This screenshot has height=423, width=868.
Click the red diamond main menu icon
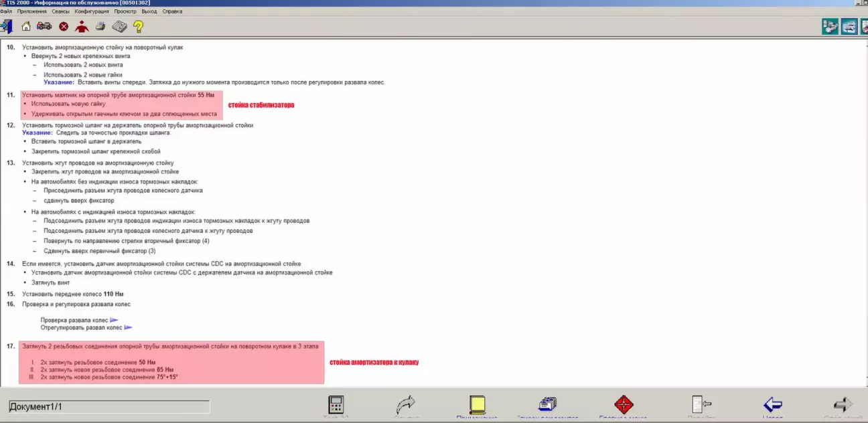click(x=624, y=405)
